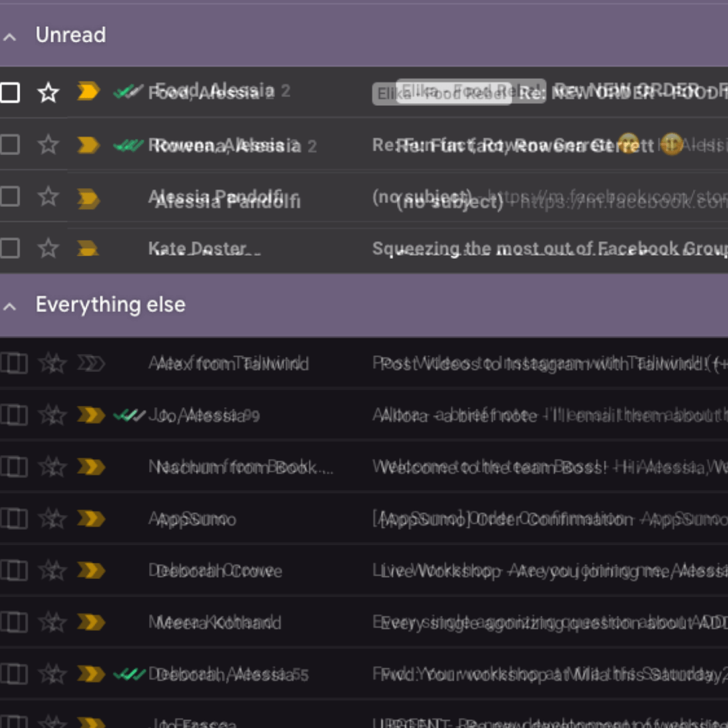This screenshot has width=728, height=728.
Task: Mark Alex from Tailwind email as important
Action: (x=90, y=364)
